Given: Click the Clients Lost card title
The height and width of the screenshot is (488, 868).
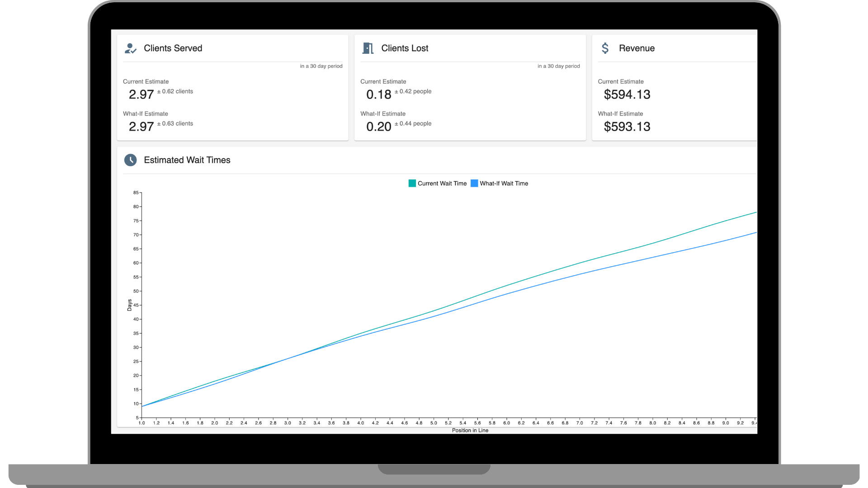Looking at the screenshot, I should 405,48.
